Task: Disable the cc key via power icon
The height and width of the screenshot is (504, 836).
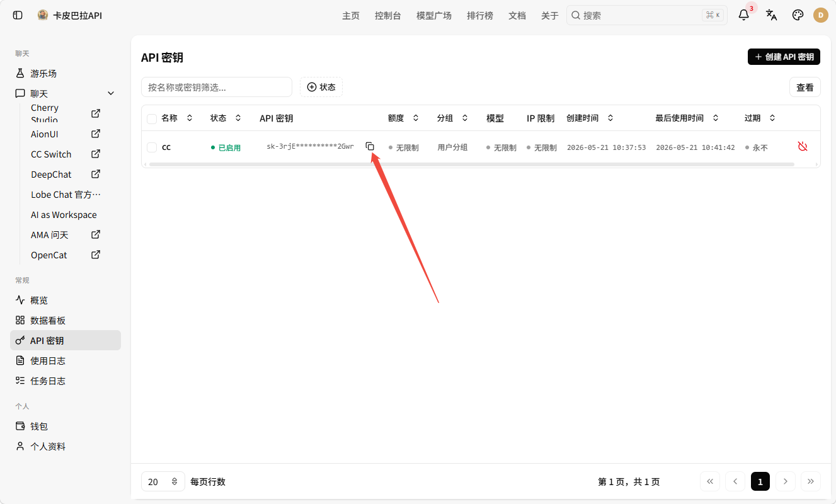Action: point(803,146)
